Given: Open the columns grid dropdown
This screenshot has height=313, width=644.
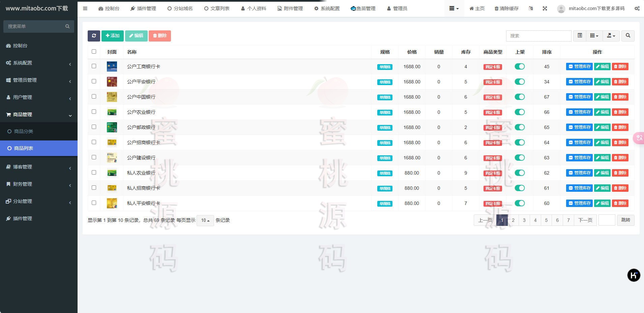Looking at the screenshot, I should 594,36.
